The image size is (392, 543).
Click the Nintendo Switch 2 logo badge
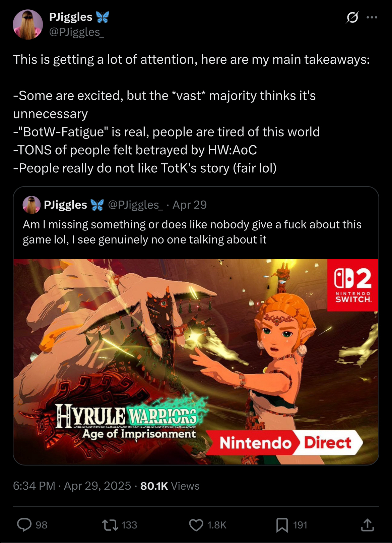[x=353, y=285]
